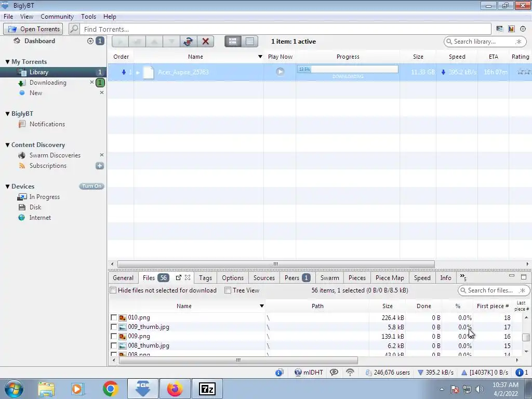
Task: Rate the torrent using the star icons
Action: [524, 72]
